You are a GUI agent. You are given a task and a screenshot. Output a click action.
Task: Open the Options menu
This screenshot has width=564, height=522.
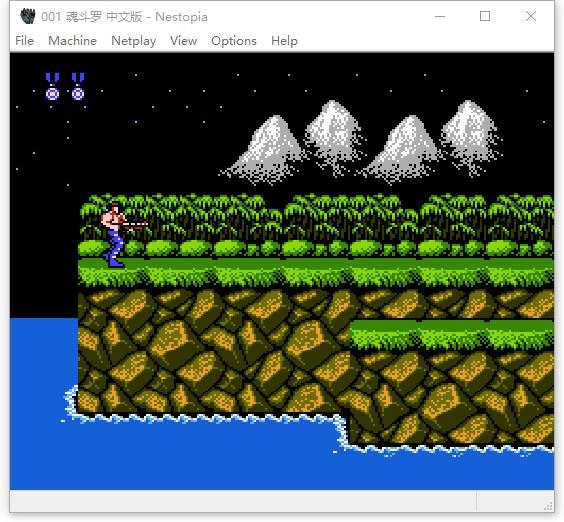(x=234, y=41)
